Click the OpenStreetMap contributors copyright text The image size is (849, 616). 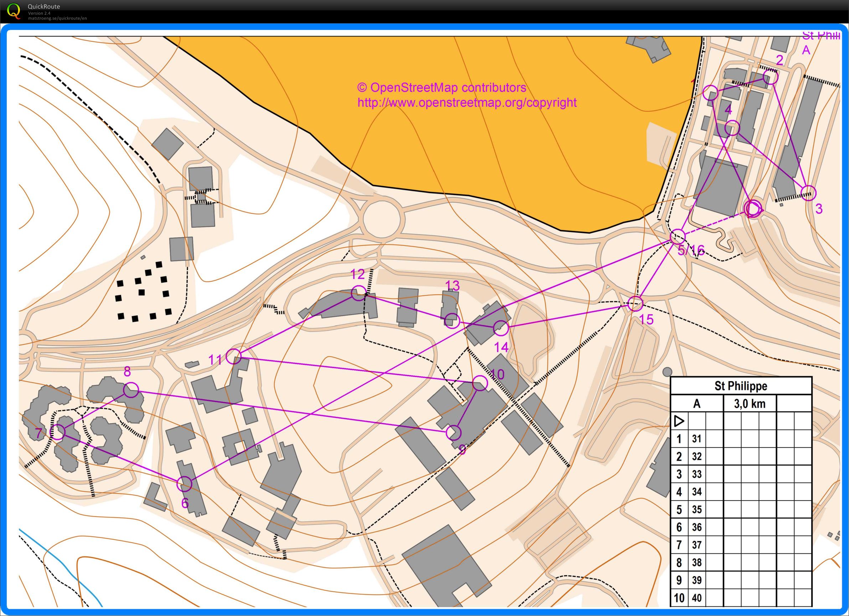[442, 88]
